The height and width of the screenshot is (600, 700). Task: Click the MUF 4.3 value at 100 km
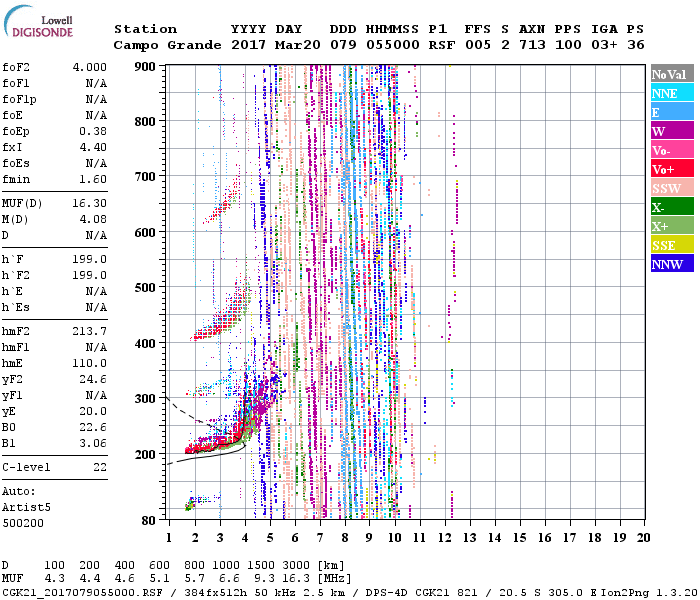click(54, 579)
